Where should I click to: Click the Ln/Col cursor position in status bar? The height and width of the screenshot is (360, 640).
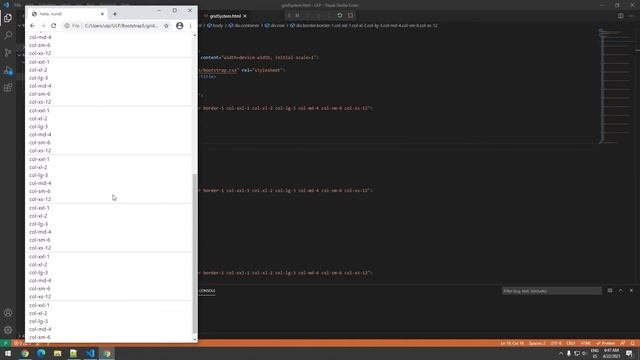[512, 343]
